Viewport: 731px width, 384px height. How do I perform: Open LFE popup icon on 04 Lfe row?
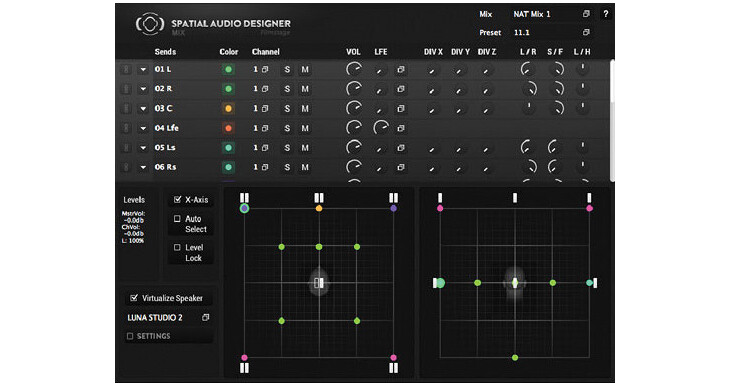400,128
